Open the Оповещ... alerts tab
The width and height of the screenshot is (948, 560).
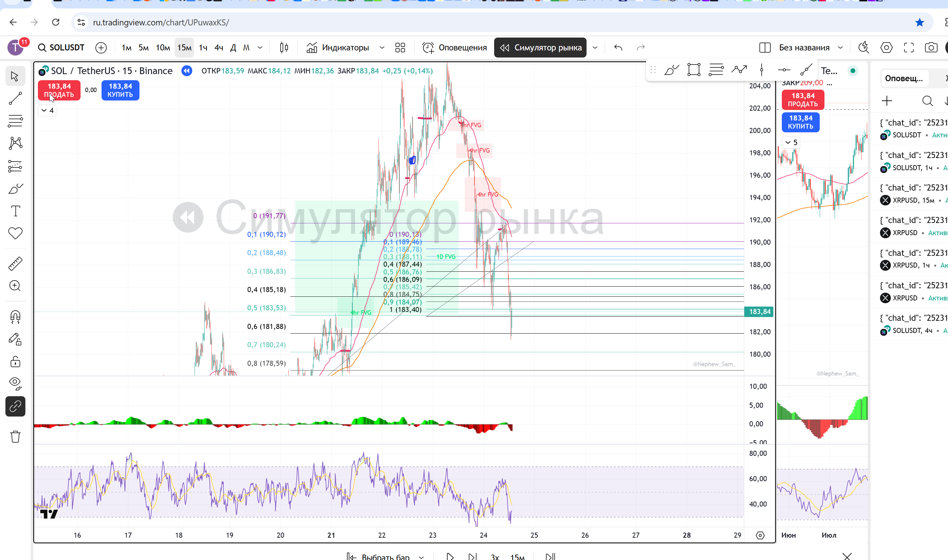tap(904, 78)
